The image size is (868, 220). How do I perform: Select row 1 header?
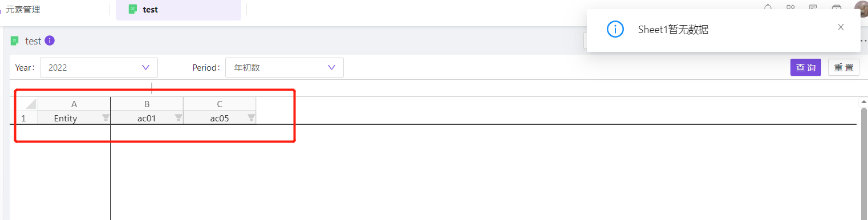(24, 118)
